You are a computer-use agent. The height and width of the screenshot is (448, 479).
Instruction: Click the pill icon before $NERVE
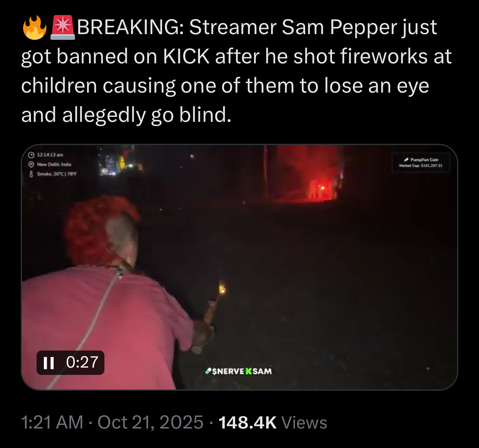208,371
